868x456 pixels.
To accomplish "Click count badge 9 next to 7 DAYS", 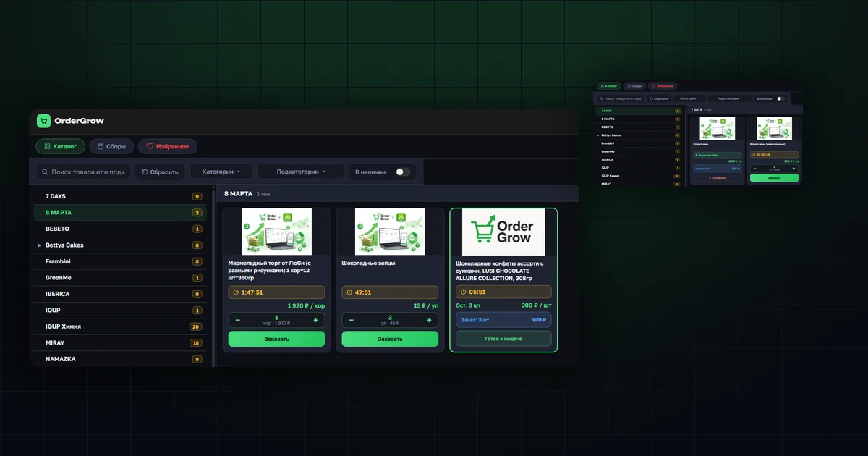I will 196,196.
